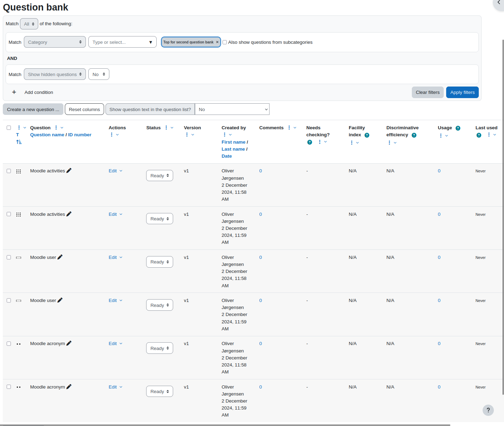Open Edit menu for first Moodle user
Screen dimensions: 504x426
click(x=116, y=257)
